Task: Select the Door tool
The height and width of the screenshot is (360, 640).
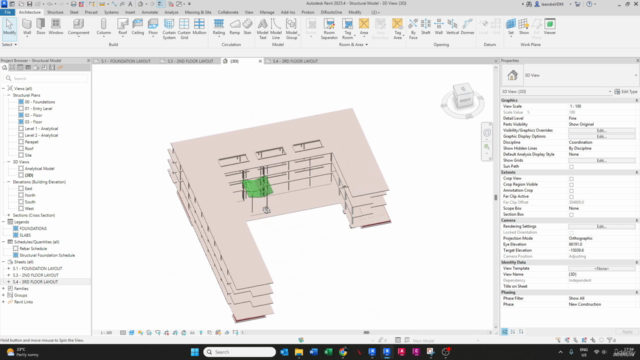Action: coord(41,27)
